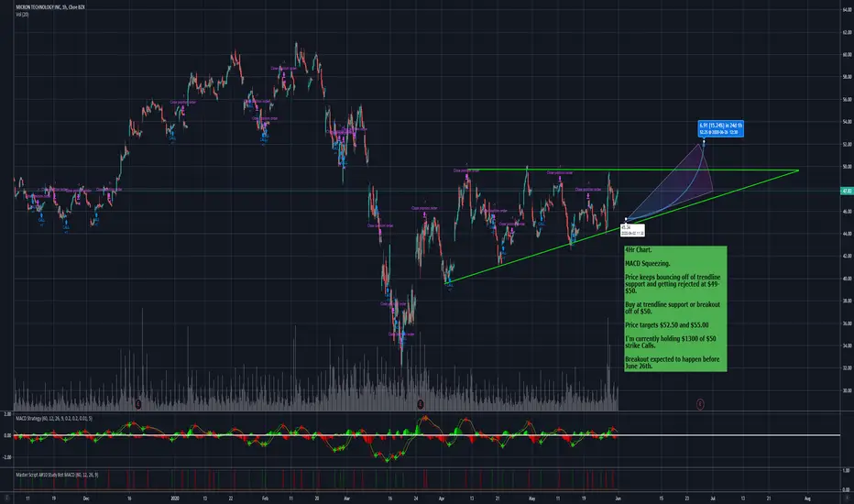Click the Feb label on time axis
The height and width of the screenshot is (504, 854).
tap(265, 498)
